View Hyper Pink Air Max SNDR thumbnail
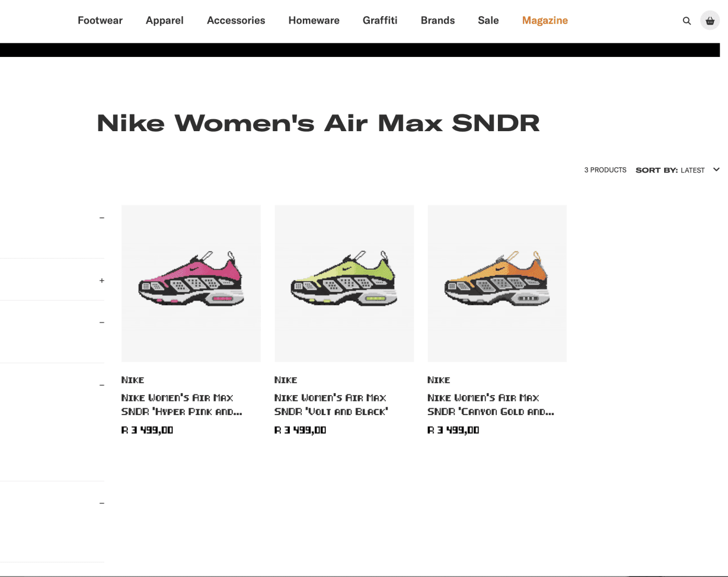The height and width of the screenshot is (577, 728). point(191,283)
